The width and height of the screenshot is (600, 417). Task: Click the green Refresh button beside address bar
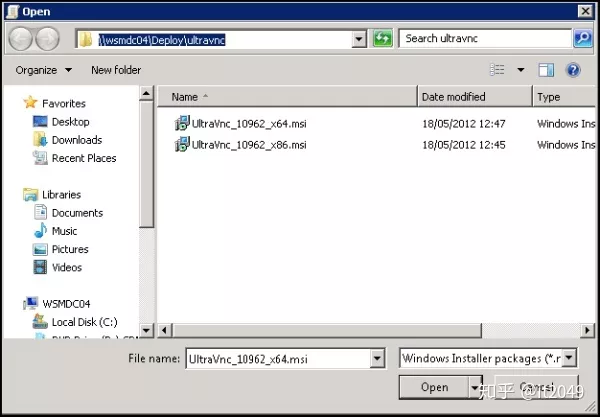click(x=382, y=39)
